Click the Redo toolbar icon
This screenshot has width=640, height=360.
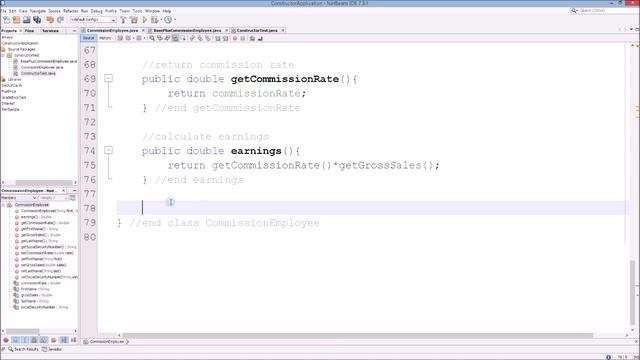[60, 20]
